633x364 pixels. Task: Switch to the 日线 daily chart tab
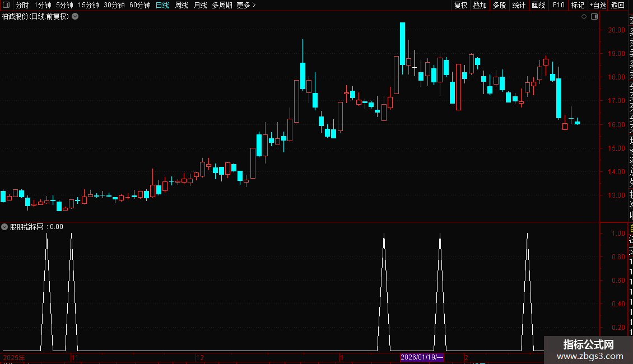pyautogui.click(x=162, y=5)
